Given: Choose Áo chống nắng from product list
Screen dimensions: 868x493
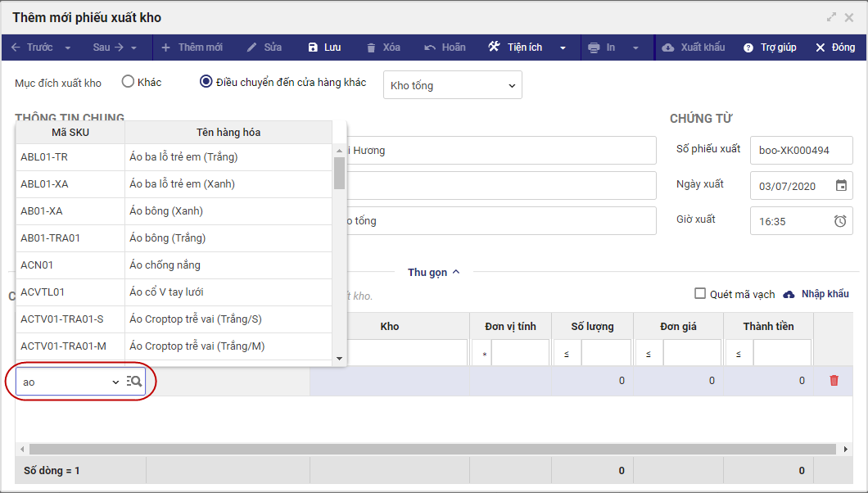Looking at the screenshot, I should pos(165,265).
